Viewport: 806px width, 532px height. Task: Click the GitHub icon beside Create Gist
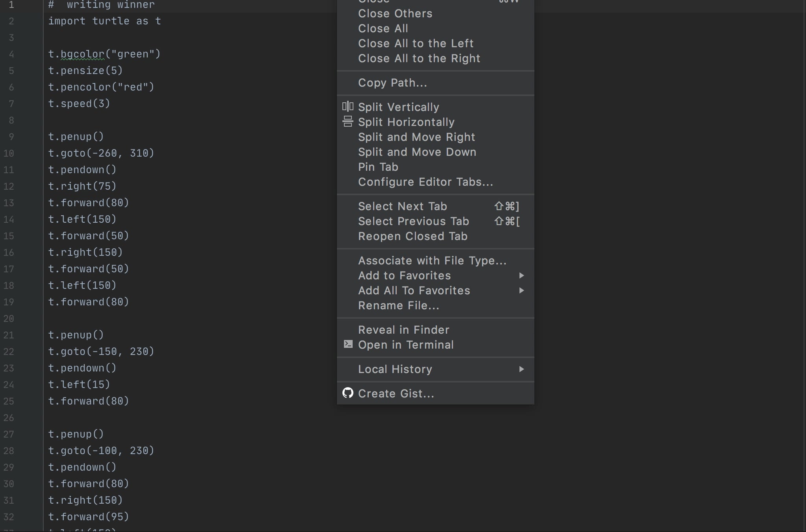point(348,393)
